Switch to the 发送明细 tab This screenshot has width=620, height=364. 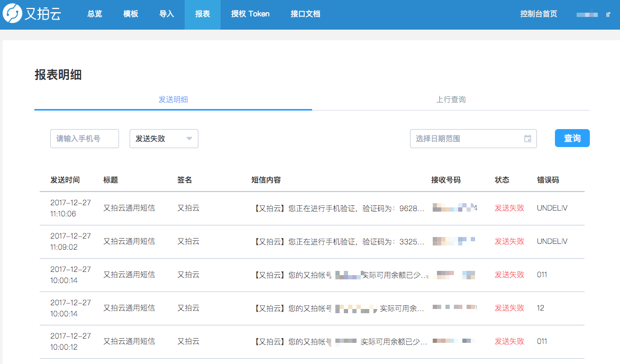(173, 99)
